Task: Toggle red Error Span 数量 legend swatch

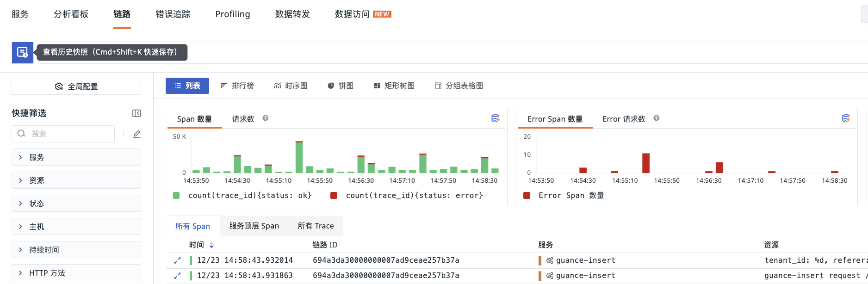Action: pos(527,195)
